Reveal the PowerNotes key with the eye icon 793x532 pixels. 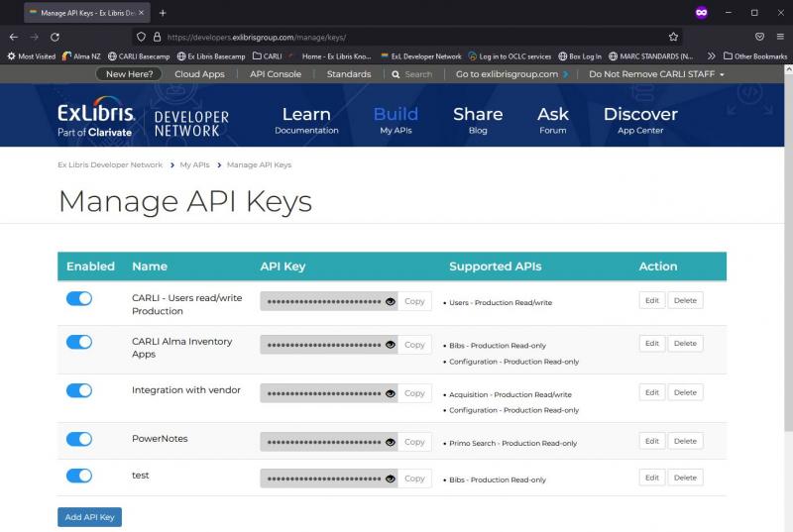tap(390, 442)
